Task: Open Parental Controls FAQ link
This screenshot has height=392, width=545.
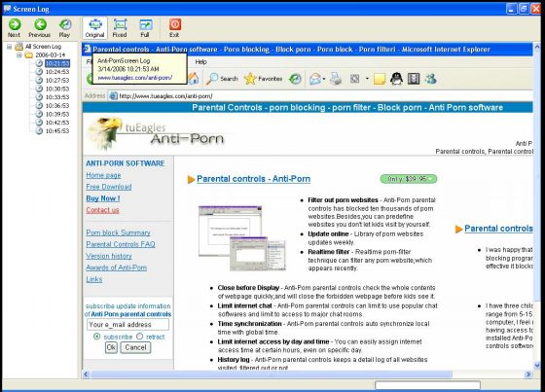Action: tap(121, 244)
